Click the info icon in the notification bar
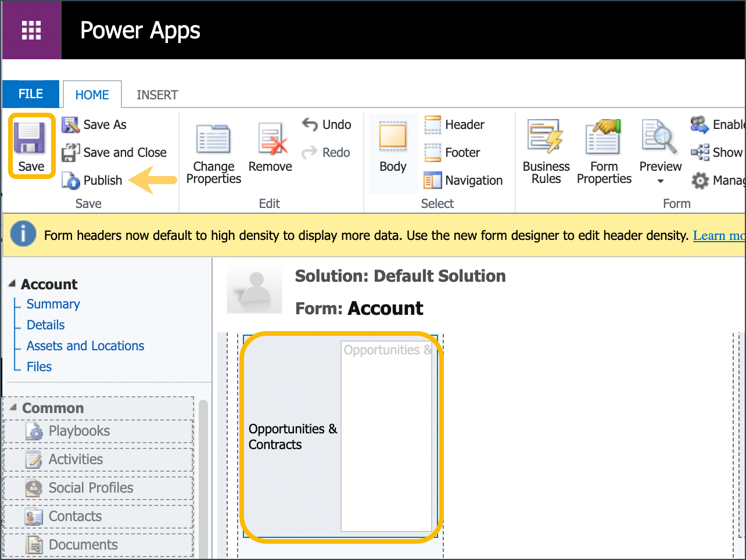Image resolution: width=746 pixels, height=560 pixels. pos(23,235)
